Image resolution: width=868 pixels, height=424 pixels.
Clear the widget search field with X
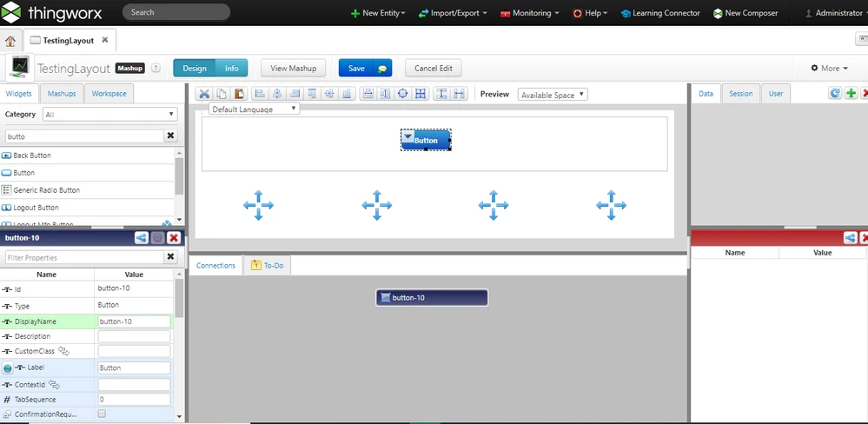[x=170, y=136]
